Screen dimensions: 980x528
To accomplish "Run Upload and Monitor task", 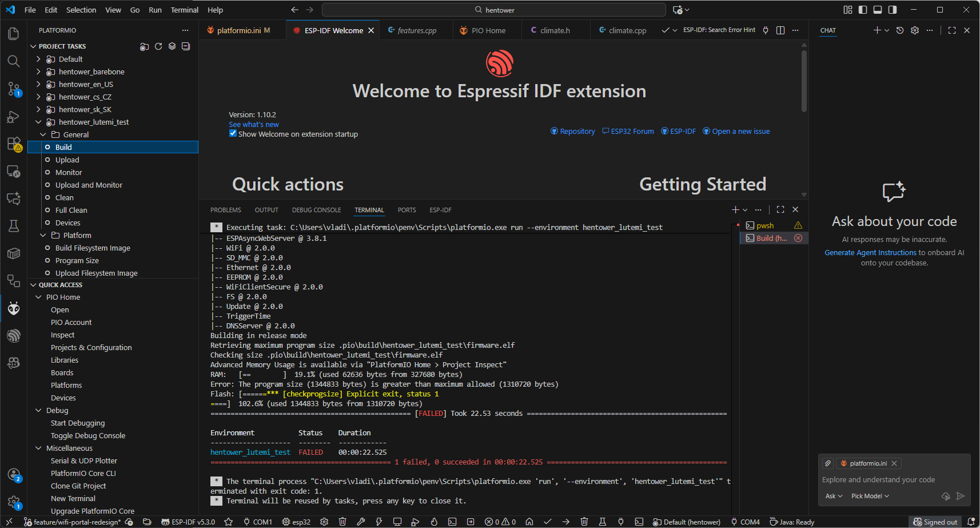I will (x=89, y=185).
